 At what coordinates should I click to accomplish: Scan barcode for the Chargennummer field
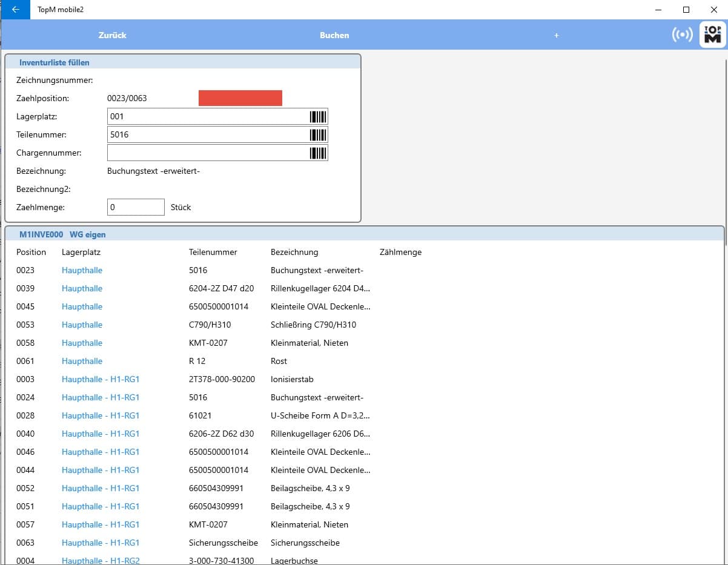319,153
